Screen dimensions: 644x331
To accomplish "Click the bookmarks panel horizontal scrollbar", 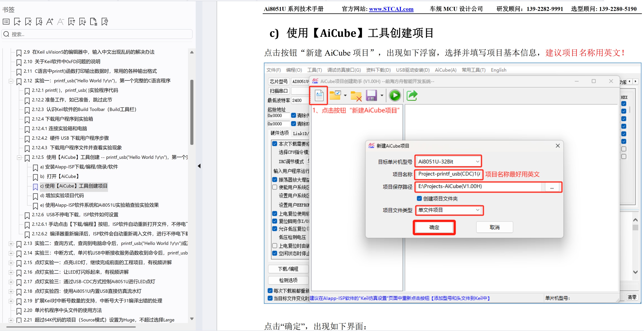I will tap(71, 327).
